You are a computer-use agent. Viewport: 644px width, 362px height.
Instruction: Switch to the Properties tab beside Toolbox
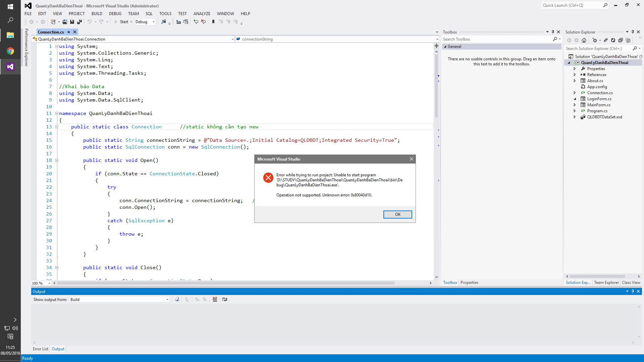click(x=469, y=283)
